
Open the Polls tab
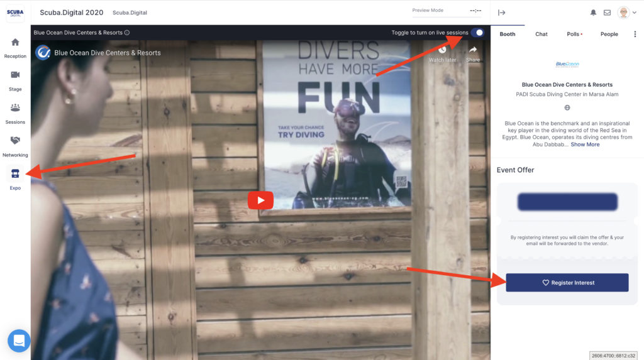574,34
